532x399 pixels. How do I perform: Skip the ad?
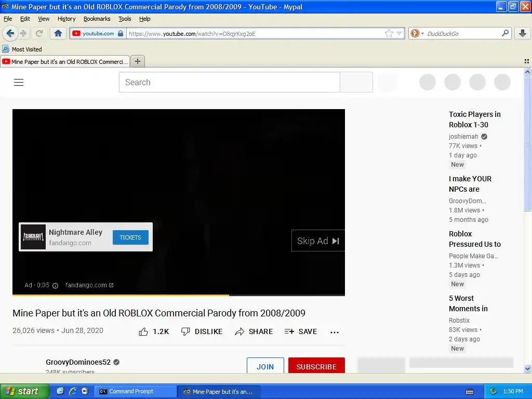click(x=318, y=241)
